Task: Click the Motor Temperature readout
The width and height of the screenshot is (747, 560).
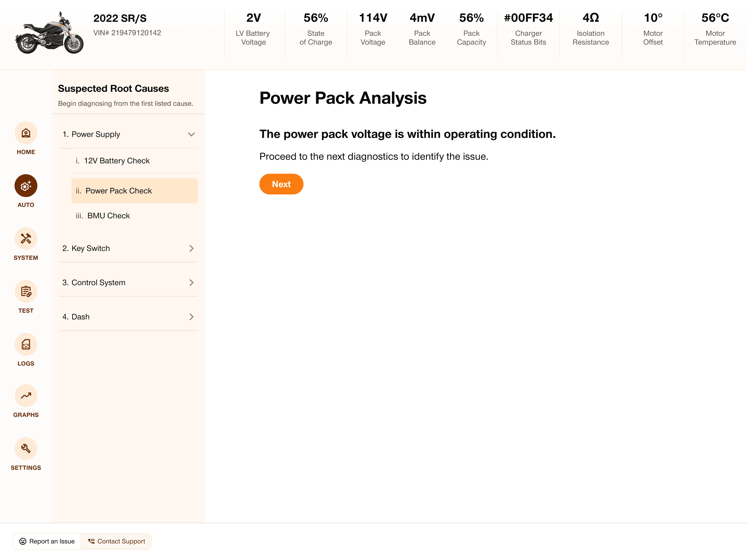Action: click(715, 18)
